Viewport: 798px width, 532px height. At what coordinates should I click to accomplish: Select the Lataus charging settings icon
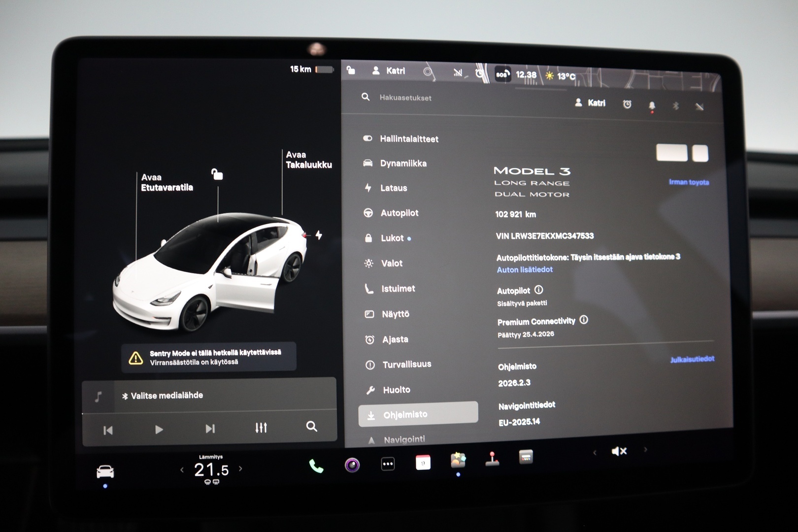(x=368, y=188)
